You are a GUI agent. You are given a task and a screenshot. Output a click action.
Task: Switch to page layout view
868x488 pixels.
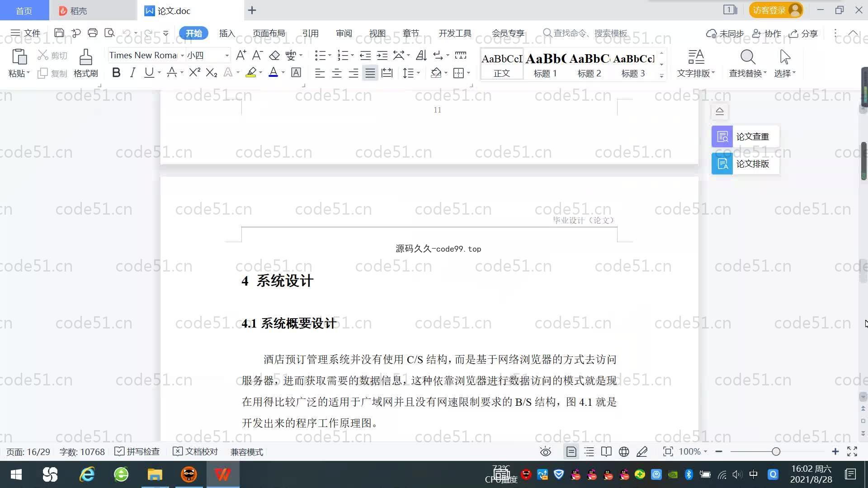coord(571,451)
